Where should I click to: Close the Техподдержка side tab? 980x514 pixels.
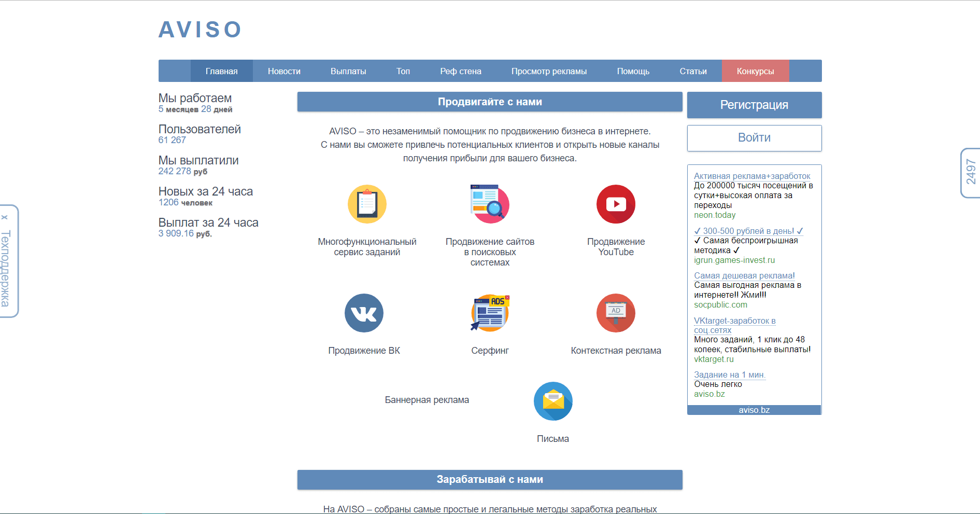[5, 217]
